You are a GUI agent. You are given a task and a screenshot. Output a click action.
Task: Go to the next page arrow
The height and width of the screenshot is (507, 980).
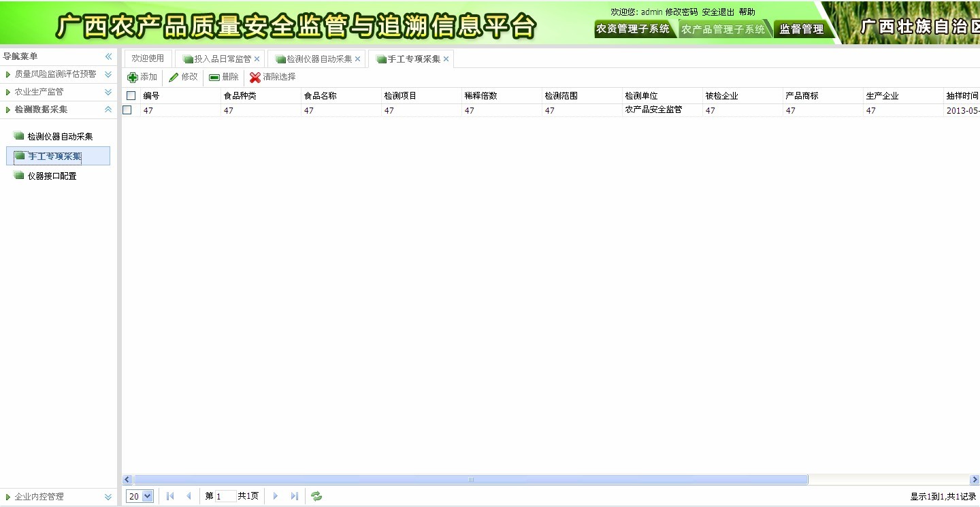[276, 496]
